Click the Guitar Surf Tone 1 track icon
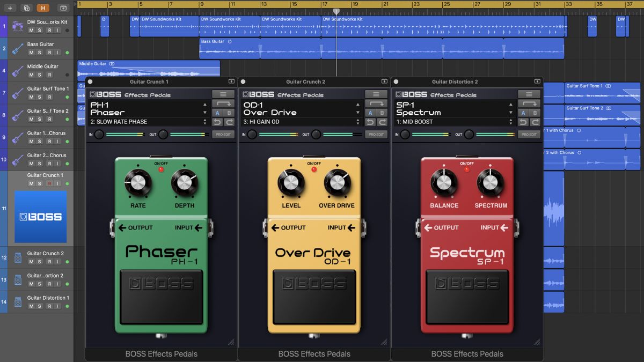Screen dimensions: 644x362 17,93
